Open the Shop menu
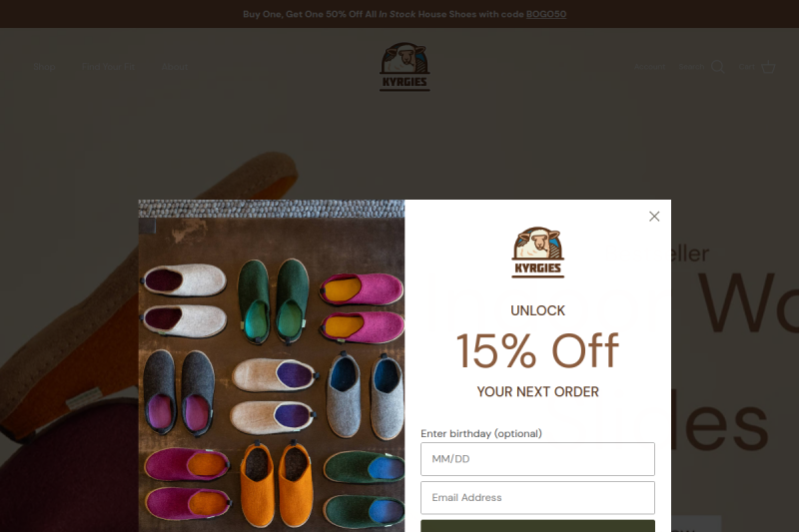Image resolution: width=799 pixels, height=532 pixels. point(44,67)
